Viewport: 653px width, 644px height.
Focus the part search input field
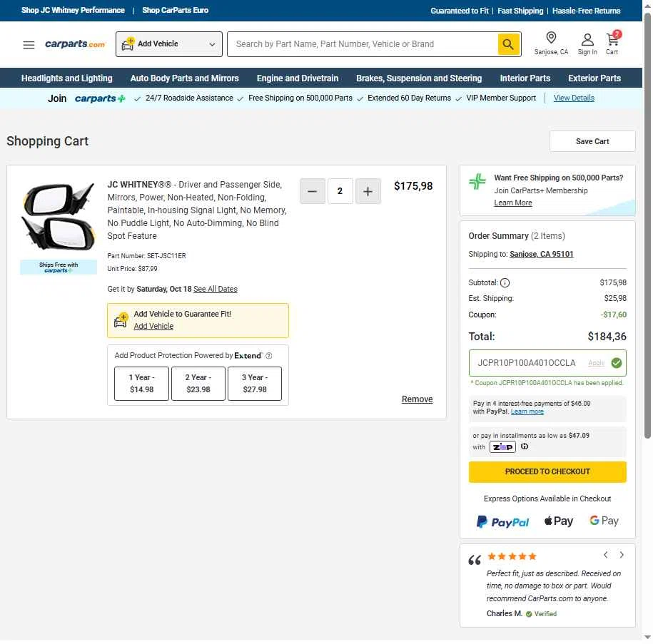pyautogui.click(x=363, y=44)
